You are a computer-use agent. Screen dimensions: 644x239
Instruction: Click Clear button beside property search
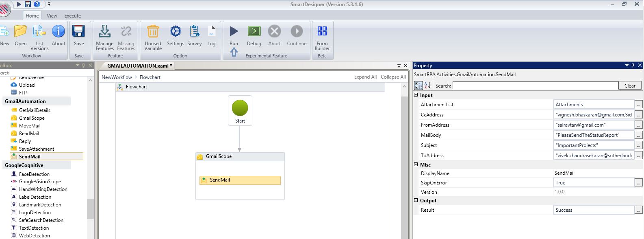pyautogui.click(x=630, y=86)
